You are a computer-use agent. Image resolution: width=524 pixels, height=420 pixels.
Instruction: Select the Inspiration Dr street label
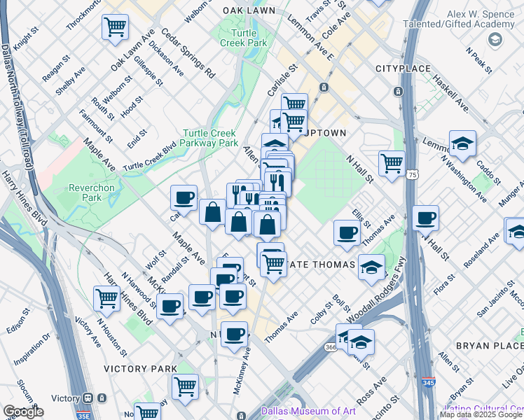[x=32, y=349]
